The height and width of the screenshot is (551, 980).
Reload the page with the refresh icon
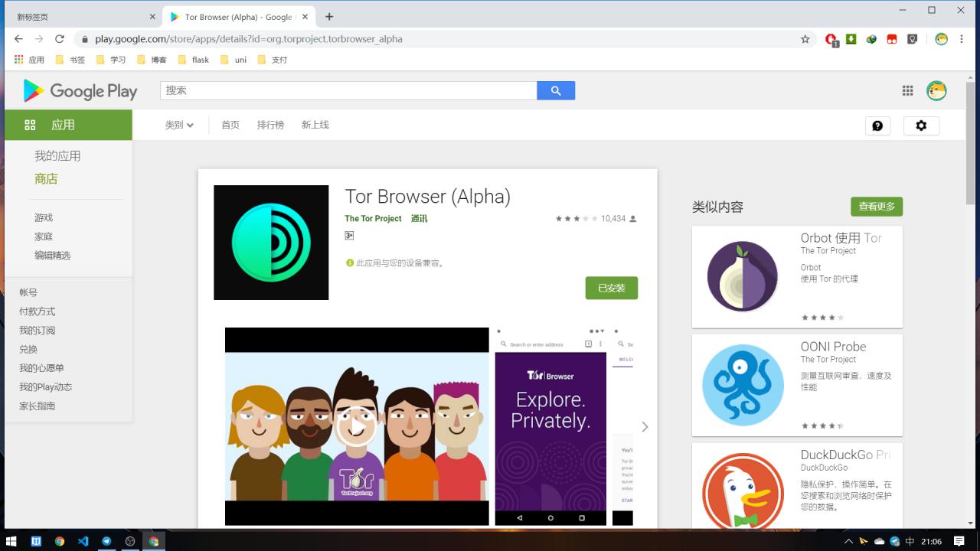pyautogui.click(x=60, y=39)
